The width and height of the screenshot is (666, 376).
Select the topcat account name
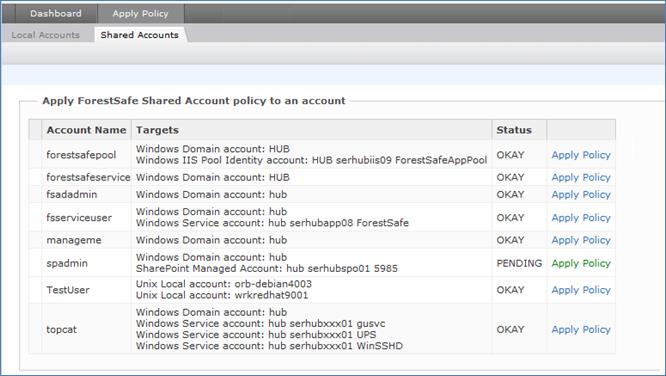click(62, 329)
